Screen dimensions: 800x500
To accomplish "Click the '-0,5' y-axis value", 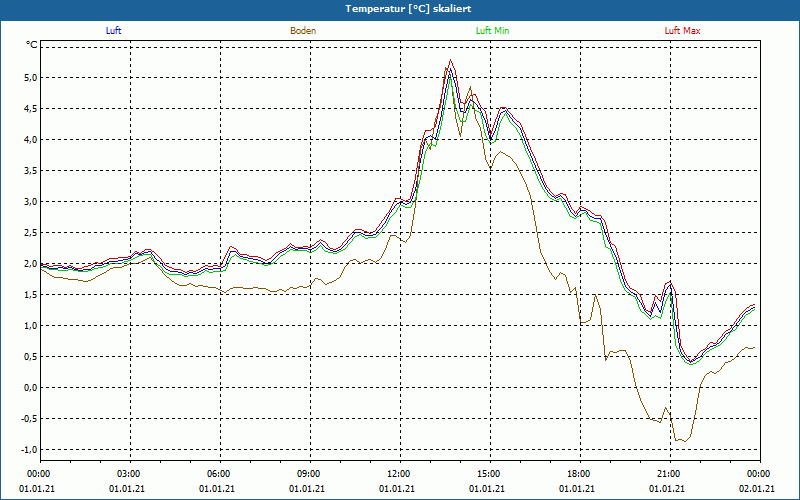I will [x=30, y=419].
